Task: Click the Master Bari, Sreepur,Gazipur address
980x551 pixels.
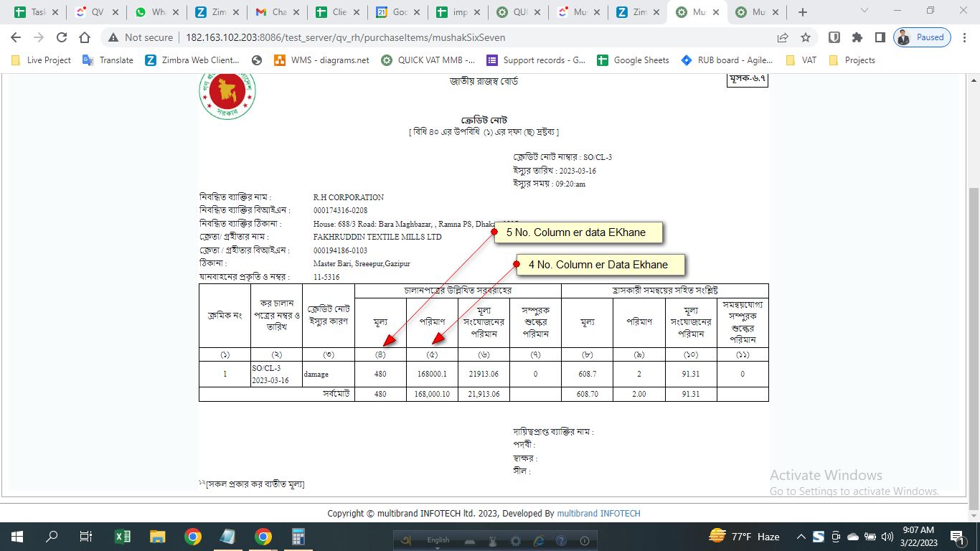Action: (362, 263)
